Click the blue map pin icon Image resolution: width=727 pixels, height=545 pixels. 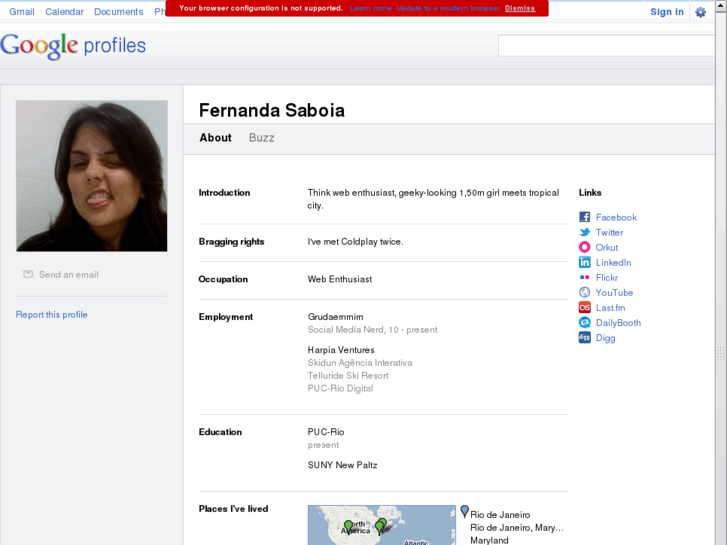465,512
